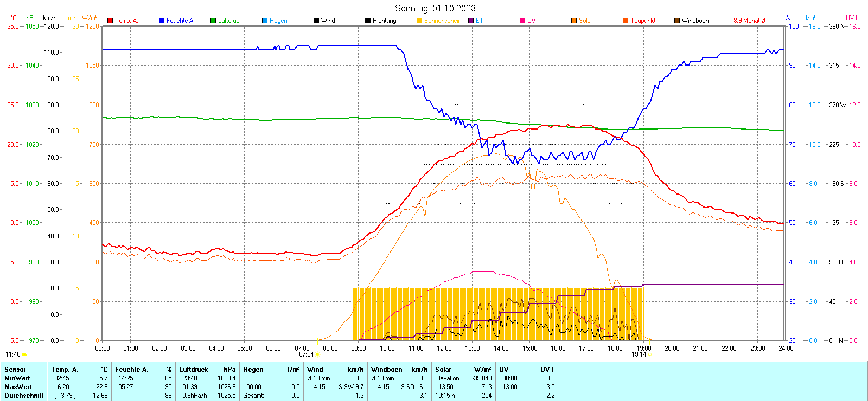Screen dimensions: 868x401
Task: Click the max wind value S-SW 9.7
Action: point(351,387)
